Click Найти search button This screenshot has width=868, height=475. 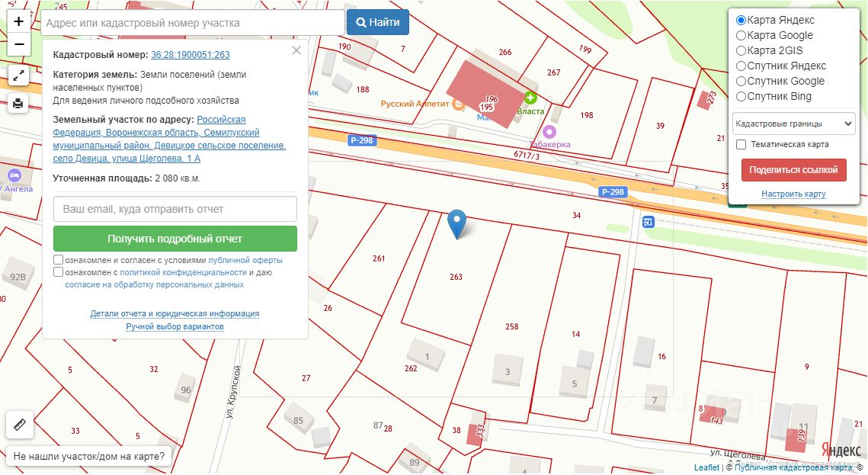click(x=378, y=22)
